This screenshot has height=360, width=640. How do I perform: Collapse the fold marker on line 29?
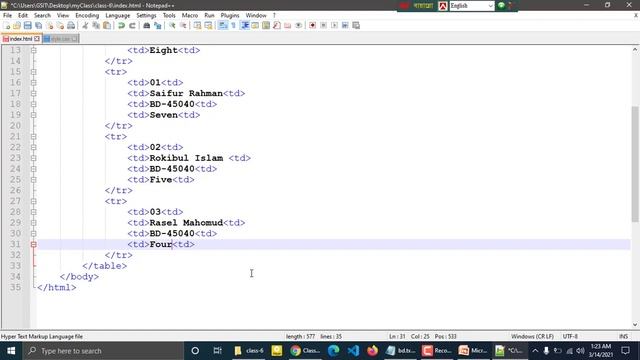pyautogui.click(x=33, y=223)
